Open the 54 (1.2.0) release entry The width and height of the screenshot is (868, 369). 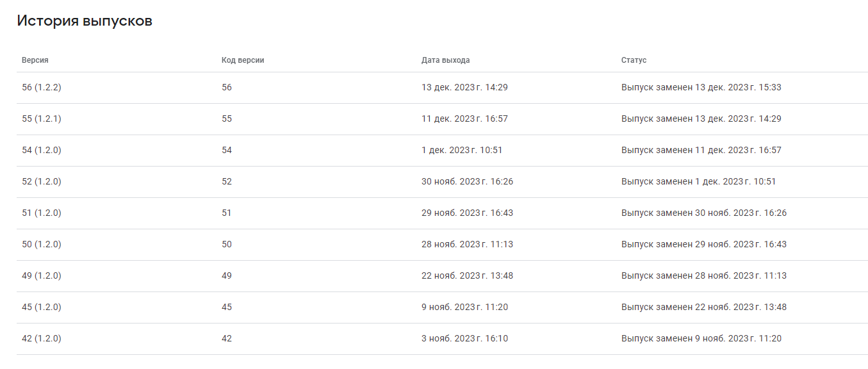[442, 151]
